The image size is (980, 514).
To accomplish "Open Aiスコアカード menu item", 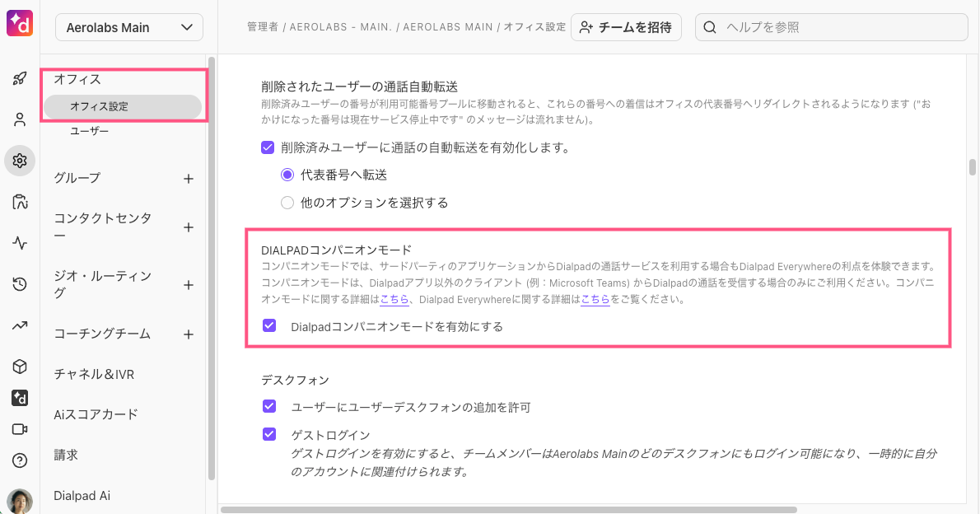I will point(96,414).
